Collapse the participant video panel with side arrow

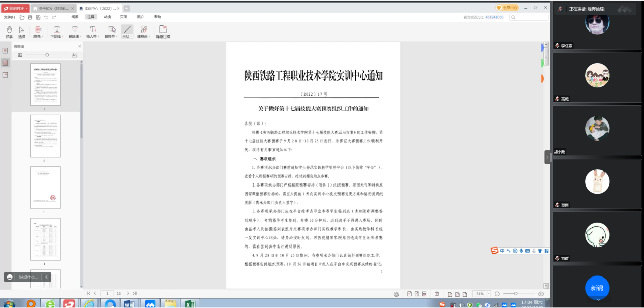[547, 158]
